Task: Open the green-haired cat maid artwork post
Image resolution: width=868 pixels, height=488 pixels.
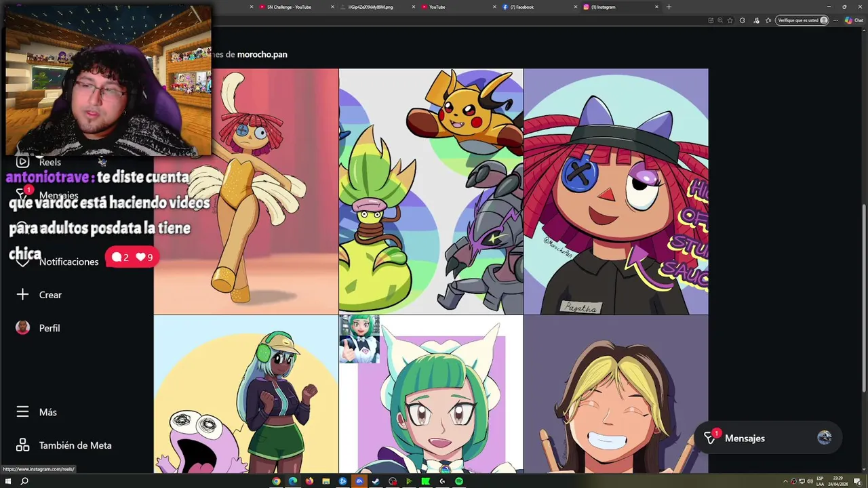Action: point(431,394)
